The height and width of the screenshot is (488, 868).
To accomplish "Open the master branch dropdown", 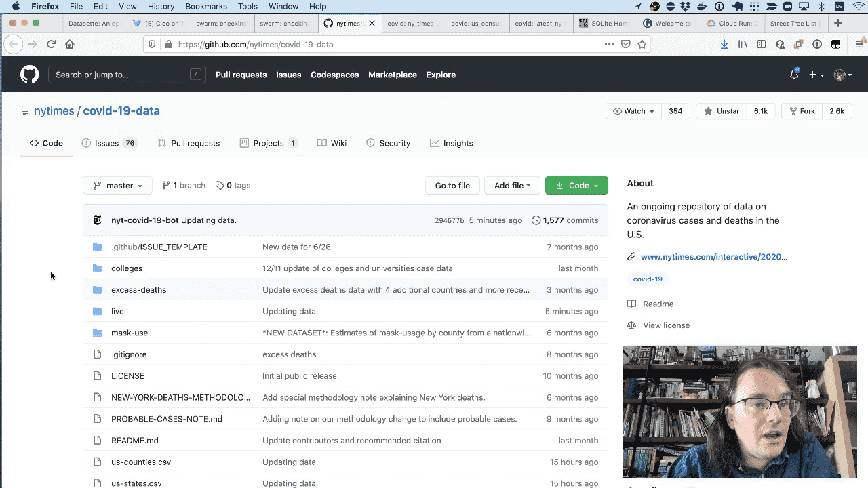I will (117, 185).
